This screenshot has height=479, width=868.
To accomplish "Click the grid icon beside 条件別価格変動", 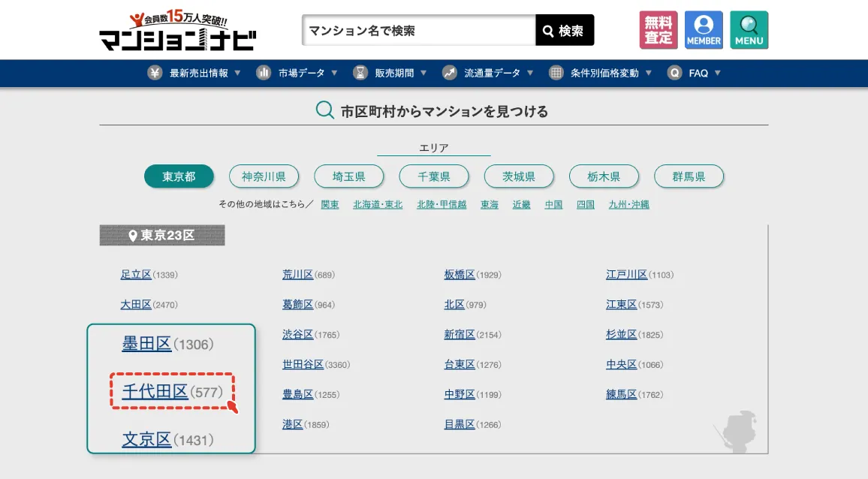I will (554, 73).
